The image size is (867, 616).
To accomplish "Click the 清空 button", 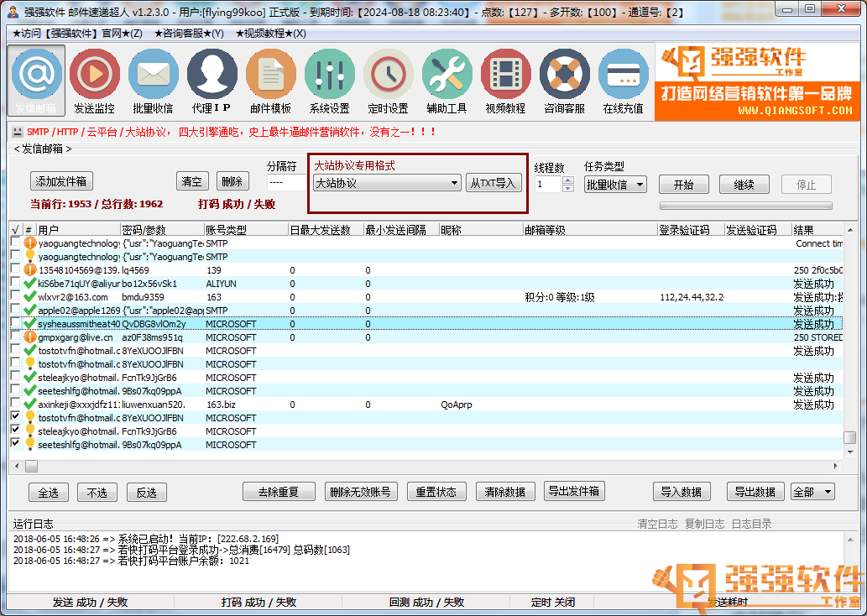I will tap(192, 181).
